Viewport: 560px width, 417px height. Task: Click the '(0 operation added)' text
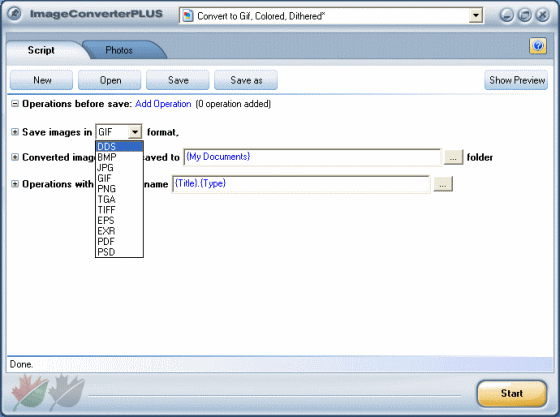coord(233,104)
